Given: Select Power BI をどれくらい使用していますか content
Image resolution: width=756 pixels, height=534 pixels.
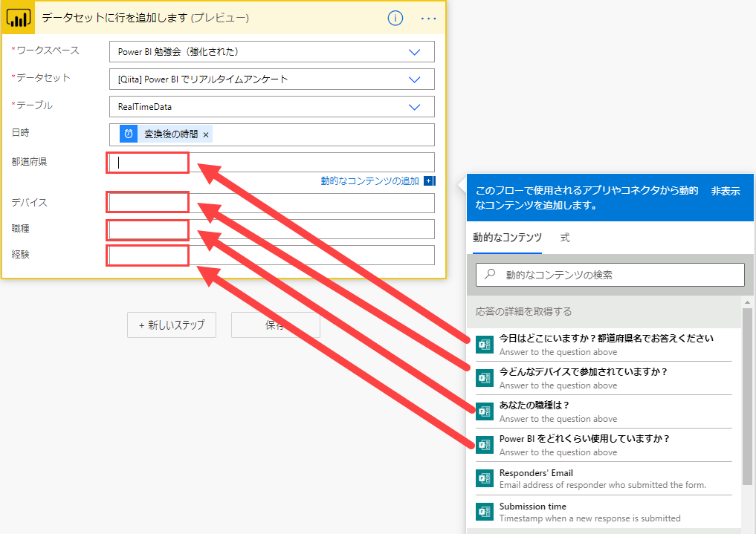Looking at the screenshot, I should pyautogui.click(x=604, y=445).
